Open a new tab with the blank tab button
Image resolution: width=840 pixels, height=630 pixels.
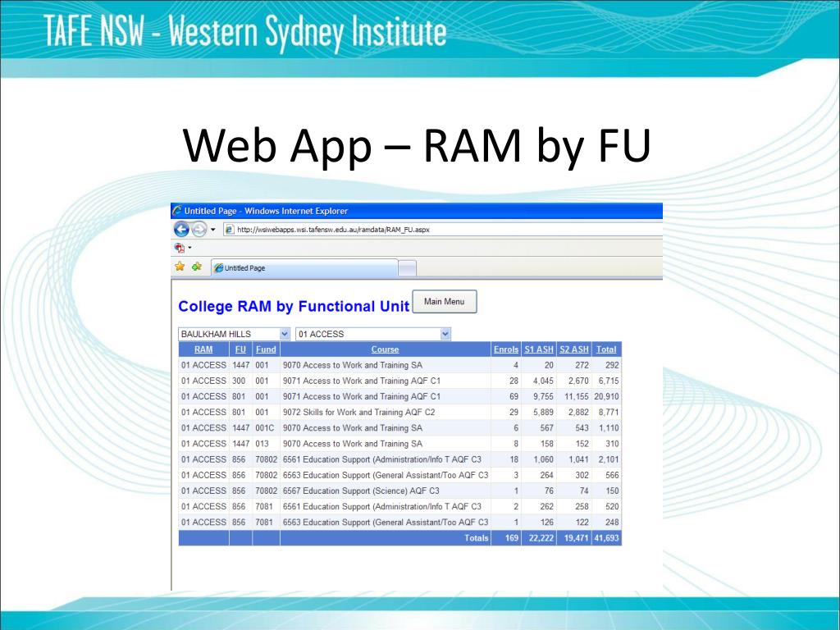(x=407, y=268)
